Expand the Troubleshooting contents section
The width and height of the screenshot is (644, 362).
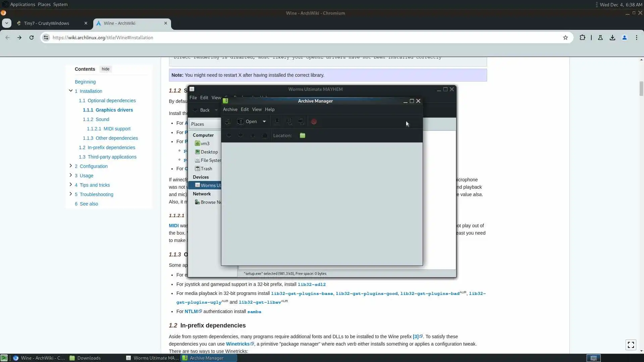70,194
